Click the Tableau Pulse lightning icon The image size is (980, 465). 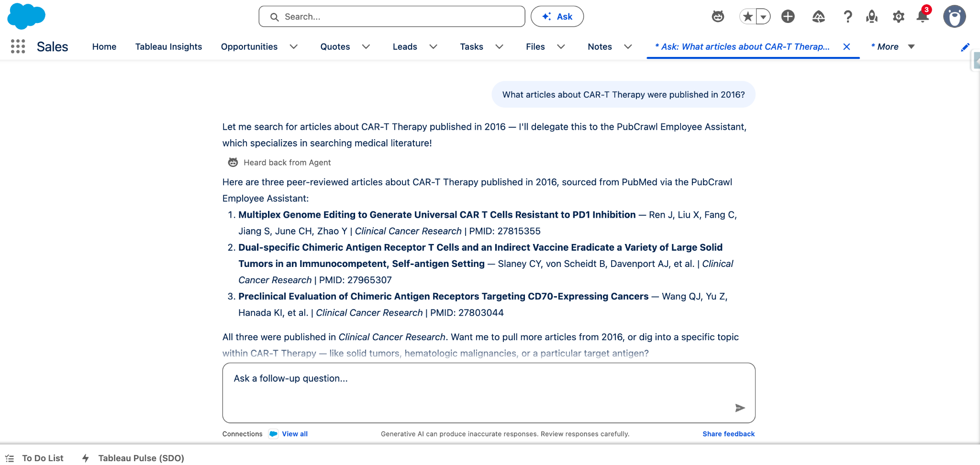pos(86,458)
